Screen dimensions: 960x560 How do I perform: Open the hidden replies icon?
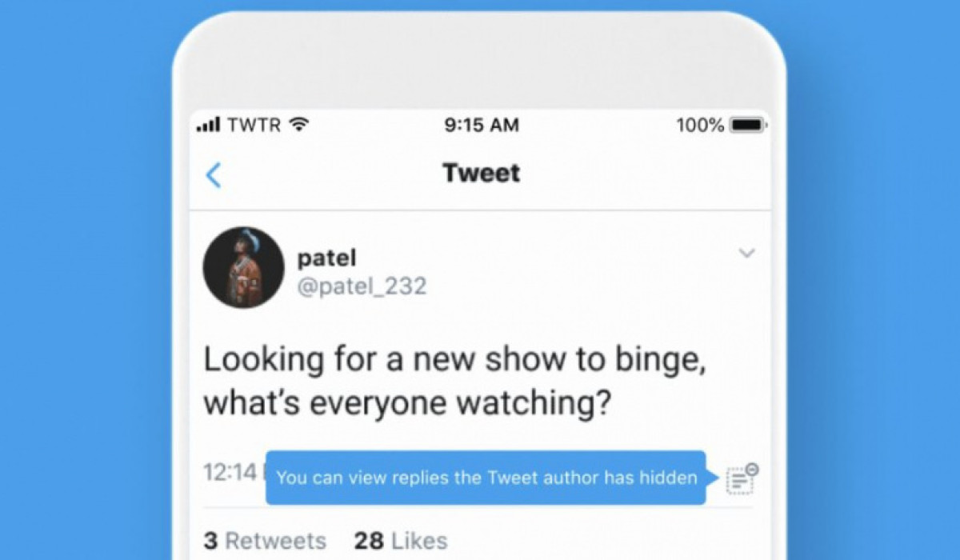[742, 479]
